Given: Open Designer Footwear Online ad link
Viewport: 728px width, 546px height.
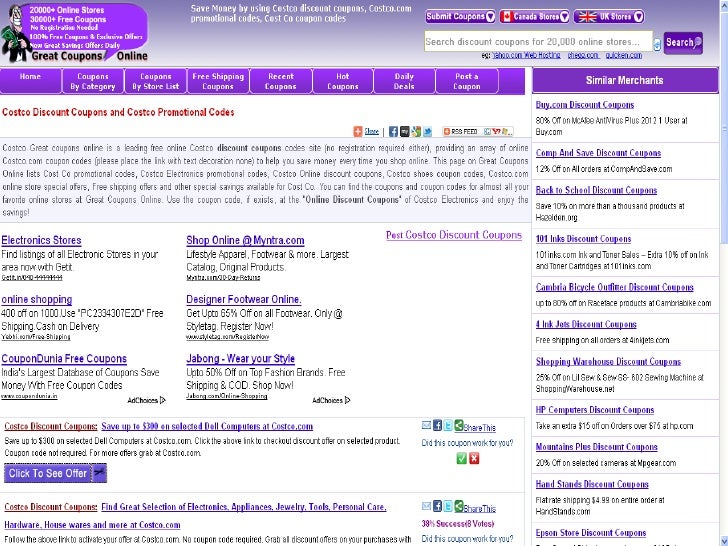Looking at the screenshot, I should pyautogui.click(x=244, y=299).
